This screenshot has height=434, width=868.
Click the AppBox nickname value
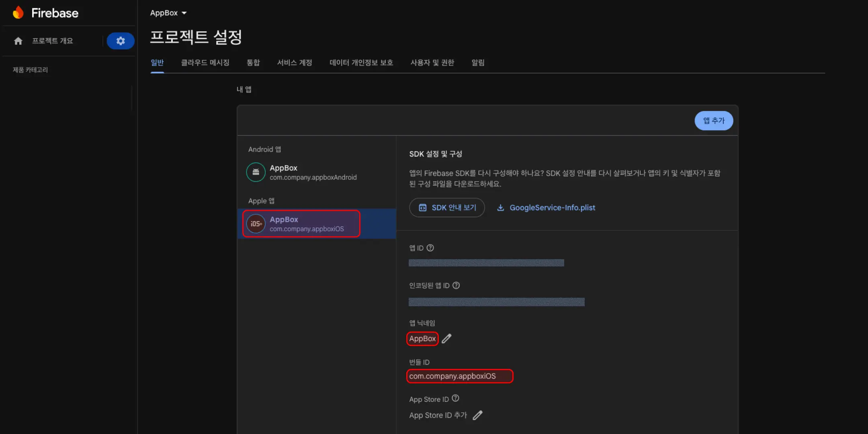click(x=422, y=339)
